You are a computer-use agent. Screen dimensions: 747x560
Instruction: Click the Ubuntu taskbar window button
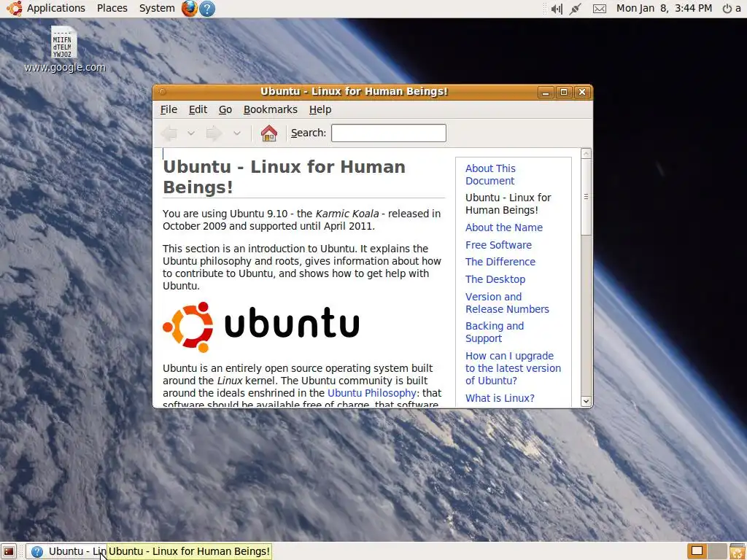pos(66,551)
